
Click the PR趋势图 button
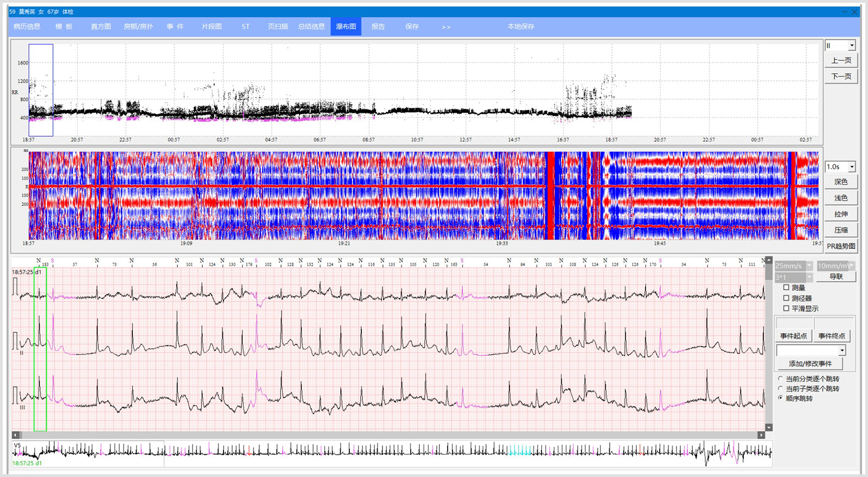(841, 246)
